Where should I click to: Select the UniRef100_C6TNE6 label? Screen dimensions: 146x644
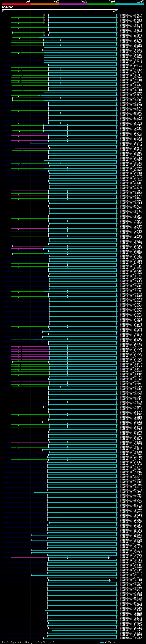[x=131, y=75]
